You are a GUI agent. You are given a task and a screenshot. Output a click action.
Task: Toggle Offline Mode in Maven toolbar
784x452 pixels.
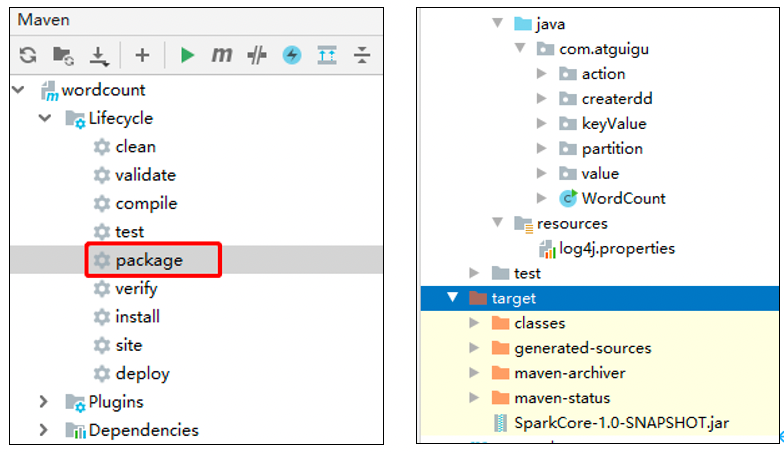tap(257, 56)
